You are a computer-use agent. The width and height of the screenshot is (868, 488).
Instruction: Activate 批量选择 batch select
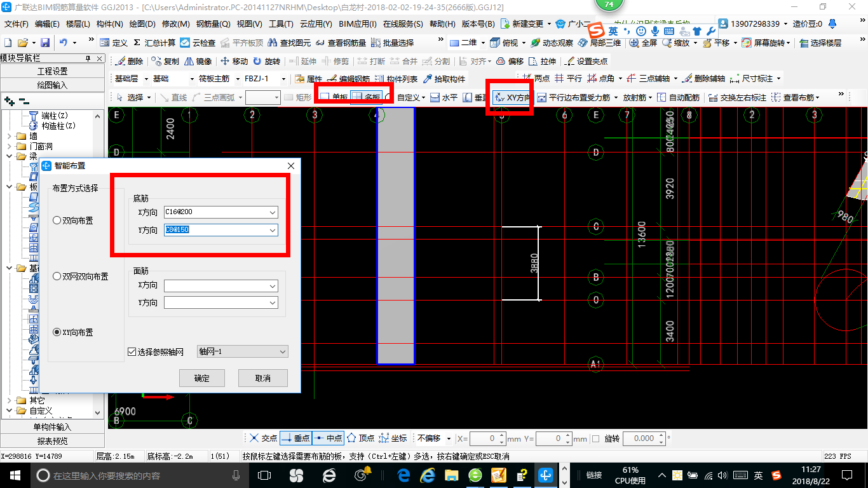tap(392, 43)
